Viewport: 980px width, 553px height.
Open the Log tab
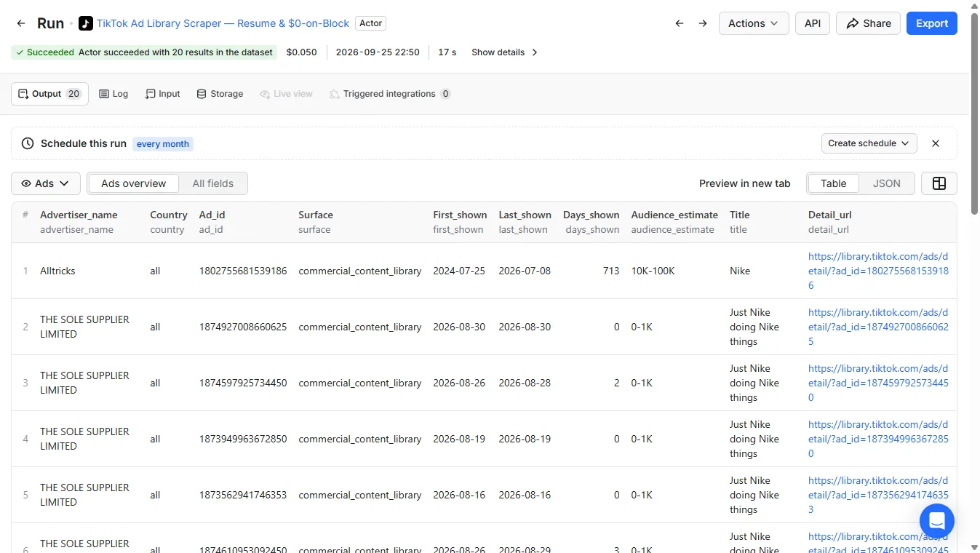point(113,94)
